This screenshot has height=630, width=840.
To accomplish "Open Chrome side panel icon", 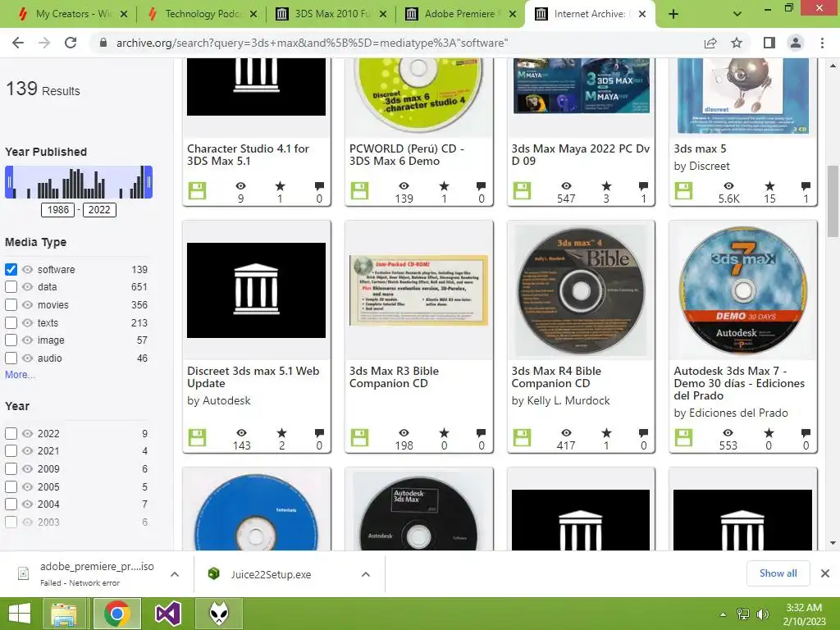I will 769,43.
